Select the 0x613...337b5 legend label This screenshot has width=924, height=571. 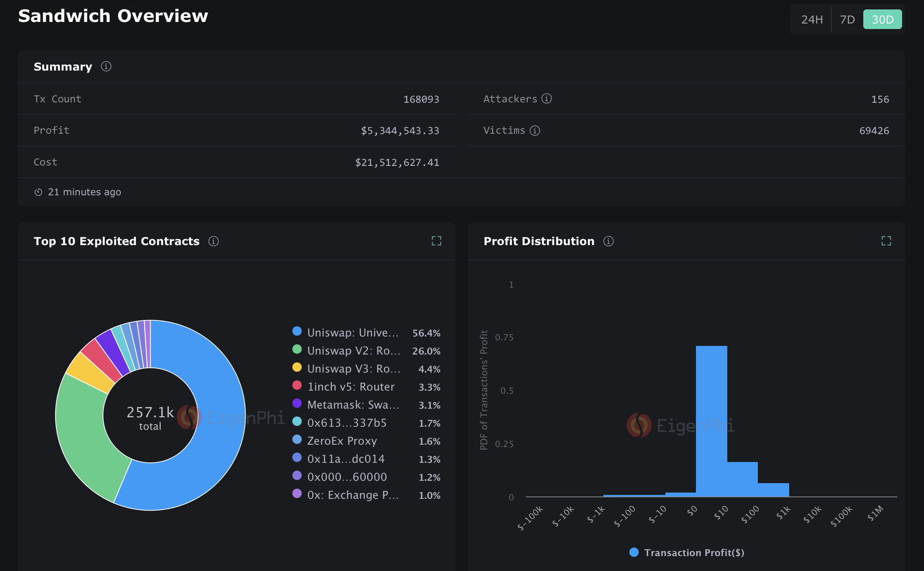347,423
